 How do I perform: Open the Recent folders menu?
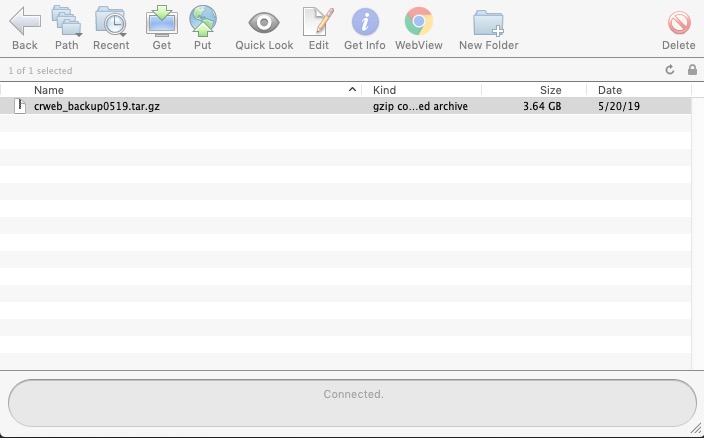[111, 28]
